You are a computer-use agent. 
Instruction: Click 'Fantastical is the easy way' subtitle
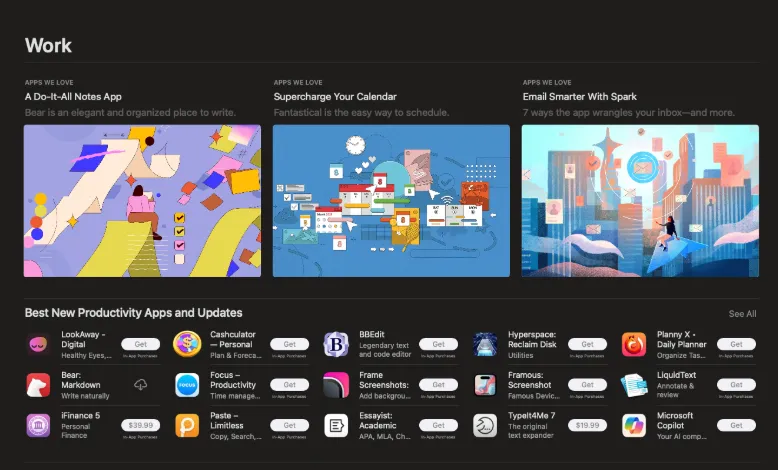361,113
